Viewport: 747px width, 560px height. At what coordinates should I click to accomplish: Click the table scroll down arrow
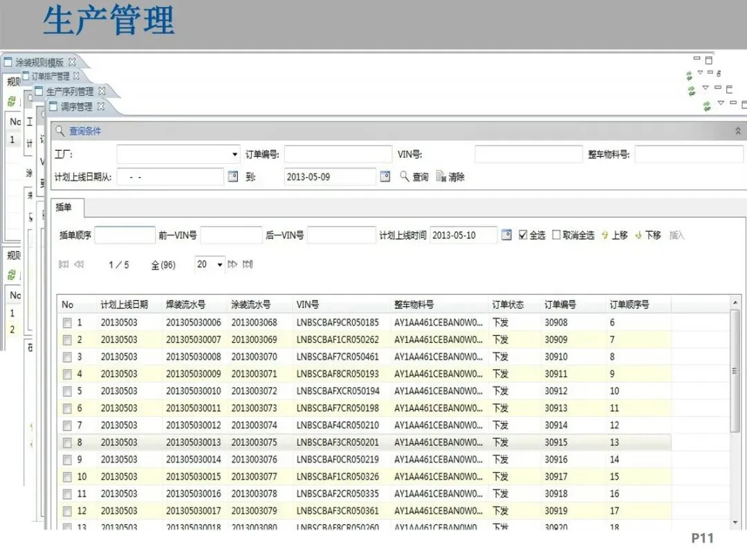pos(735,523)
